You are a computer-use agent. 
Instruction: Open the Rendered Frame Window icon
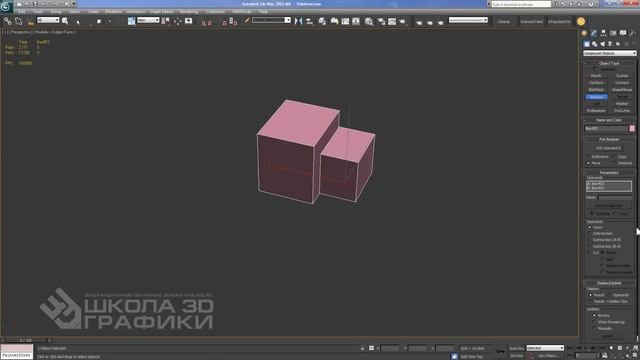(392, 21)
